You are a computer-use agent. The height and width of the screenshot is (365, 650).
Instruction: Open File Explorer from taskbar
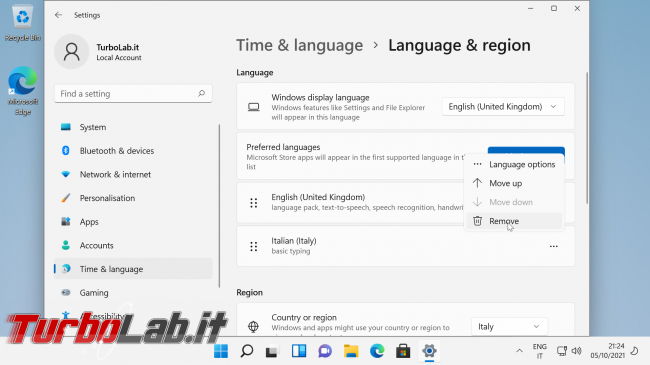click(x=351, y=351)
